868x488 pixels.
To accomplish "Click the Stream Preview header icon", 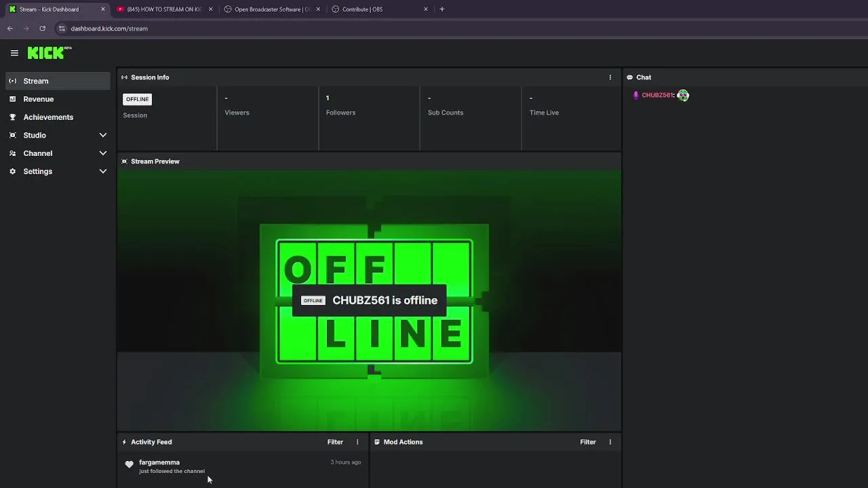I will [124, 161].
